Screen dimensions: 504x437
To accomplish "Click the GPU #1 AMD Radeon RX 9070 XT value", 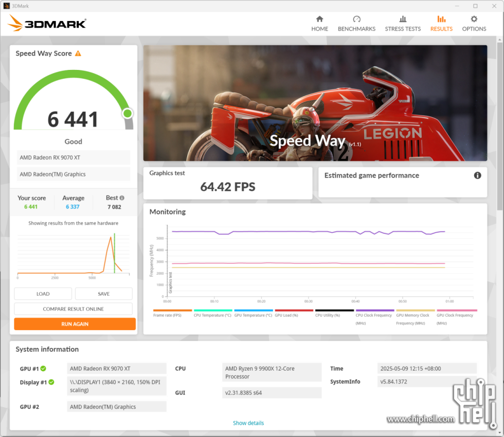I will pos(117,369).
